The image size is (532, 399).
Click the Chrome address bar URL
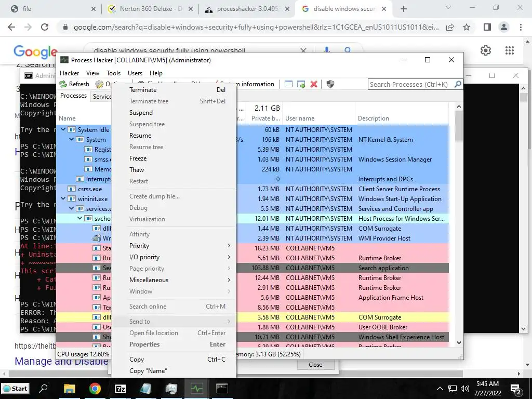pos(256,27)
